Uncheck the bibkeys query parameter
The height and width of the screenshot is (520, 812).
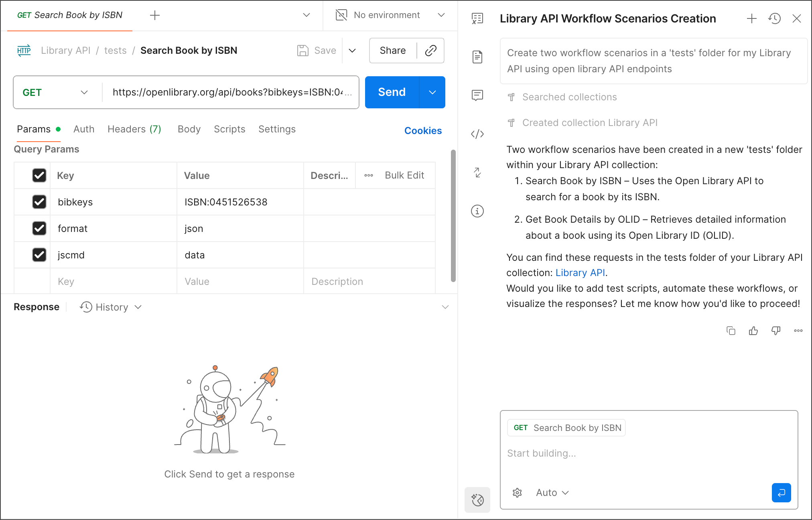coord(39,202)
